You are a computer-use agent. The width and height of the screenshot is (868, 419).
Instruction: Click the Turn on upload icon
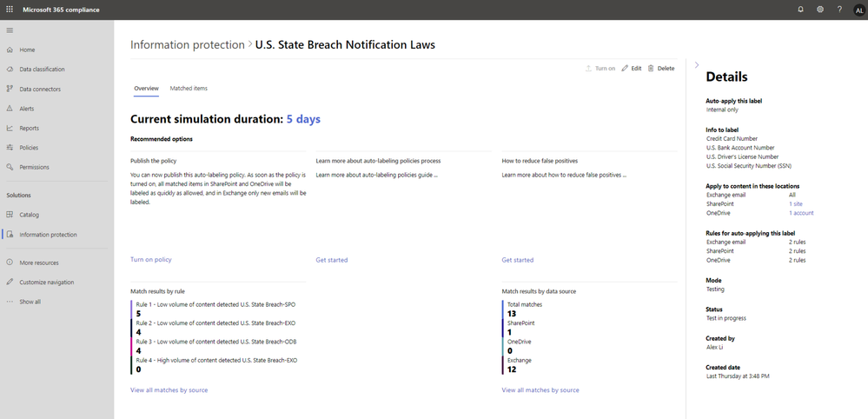point(588,68)
